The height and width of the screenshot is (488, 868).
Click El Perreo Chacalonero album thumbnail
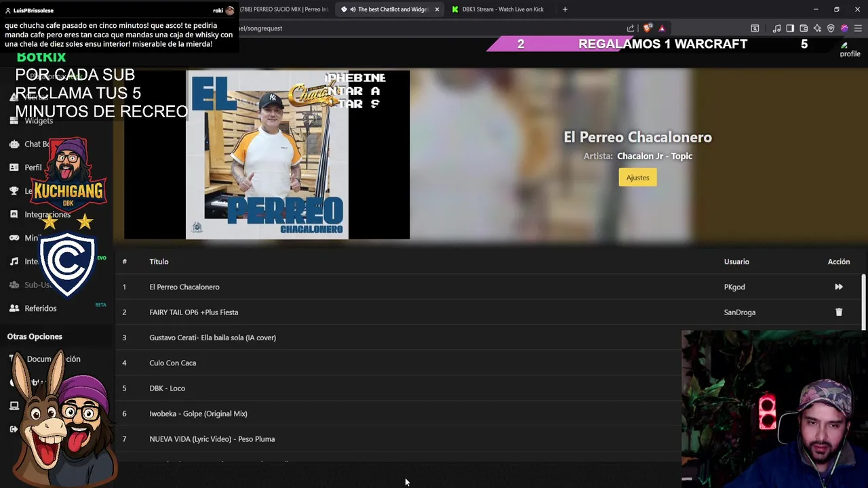click(267, 155)
